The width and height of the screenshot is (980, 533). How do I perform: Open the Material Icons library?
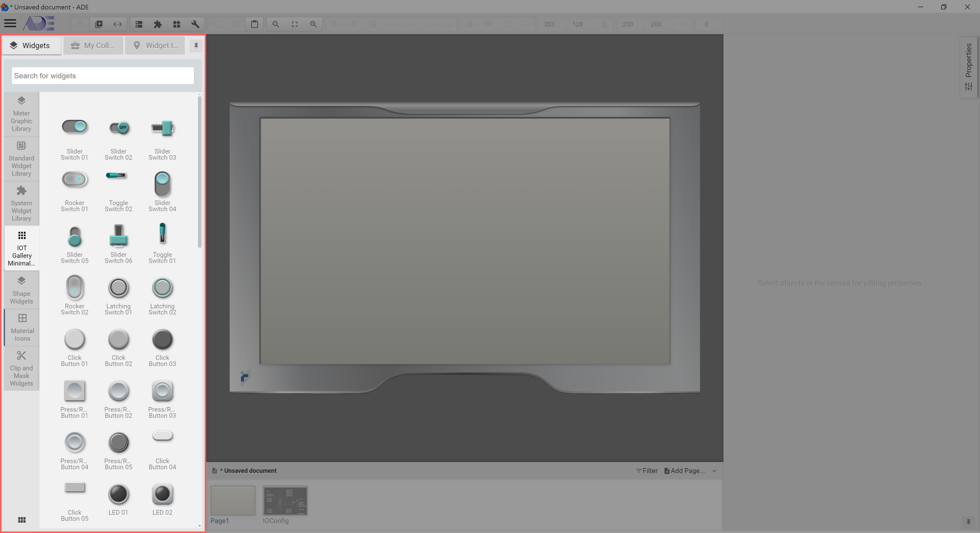(22, 327)
